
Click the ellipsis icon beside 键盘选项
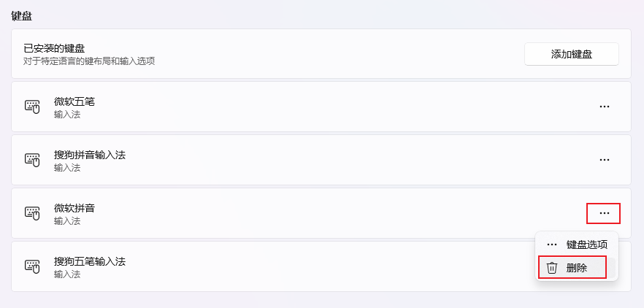click(x=552, y=245)
